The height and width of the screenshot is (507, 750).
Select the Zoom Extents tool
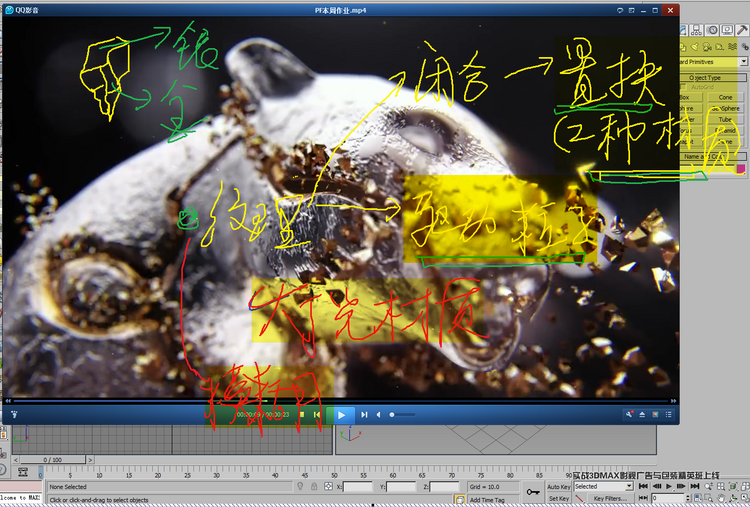(x=733, y=486)
